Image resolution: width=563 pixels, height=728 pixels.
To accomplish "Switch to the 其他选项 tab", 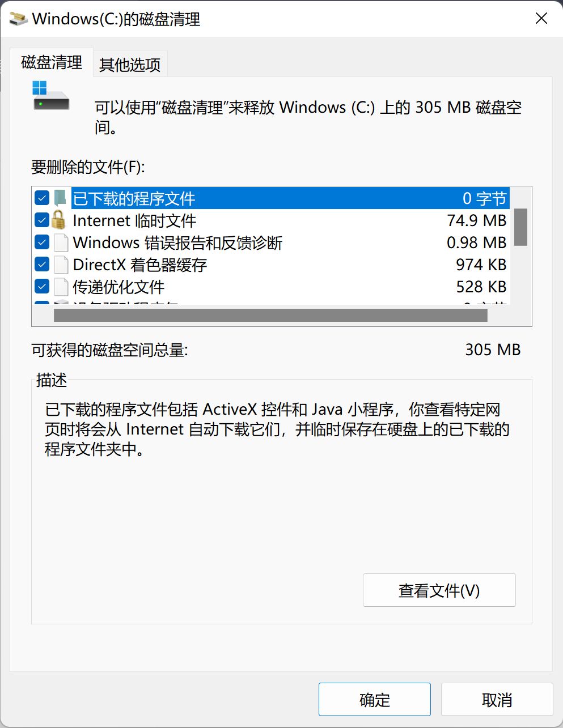I will pyautogui.click(x=130, y=65).
